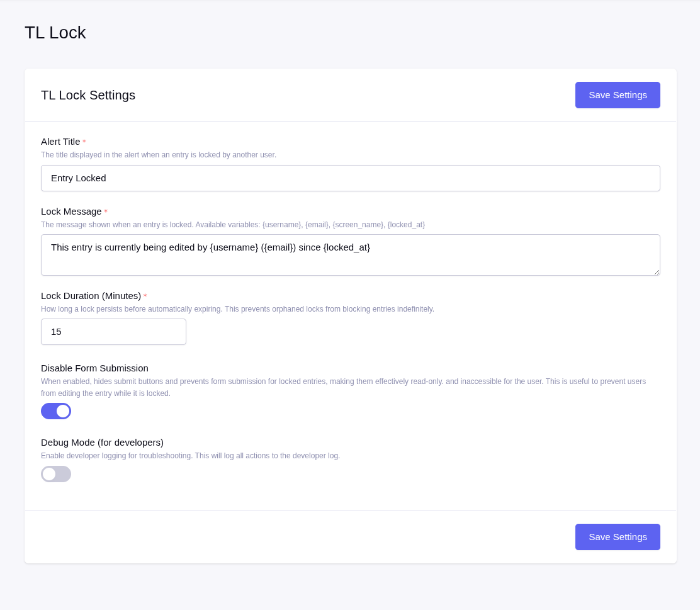Click the Lock Message label
The width and height of the screenshot is (700, 610).
click(x=71, y=212)
